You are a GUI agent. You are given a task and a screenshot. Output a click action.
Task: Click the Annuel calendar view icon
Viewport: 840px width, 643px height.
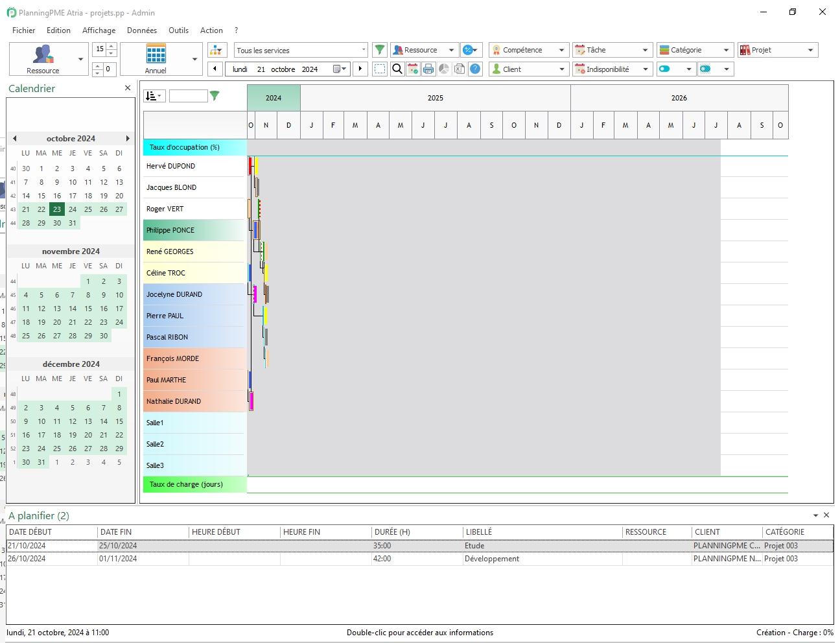156,54
